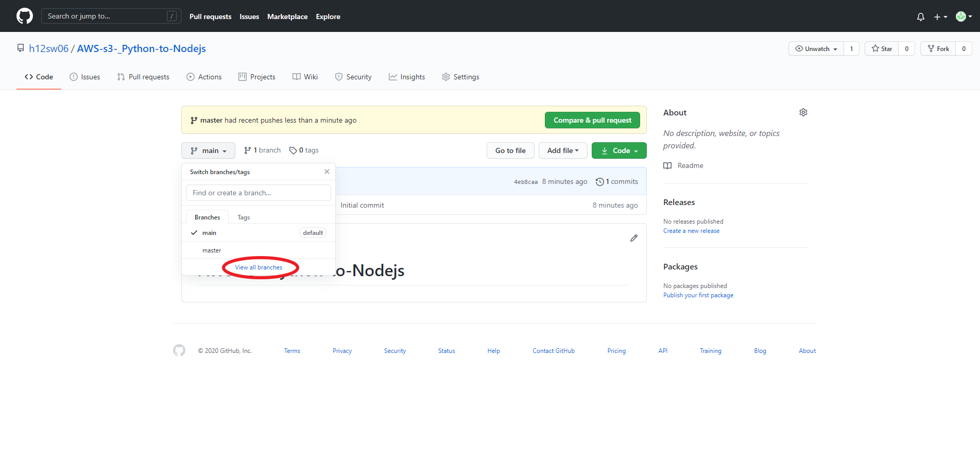Toggle the main branch selector dropdown

[208, 150]
